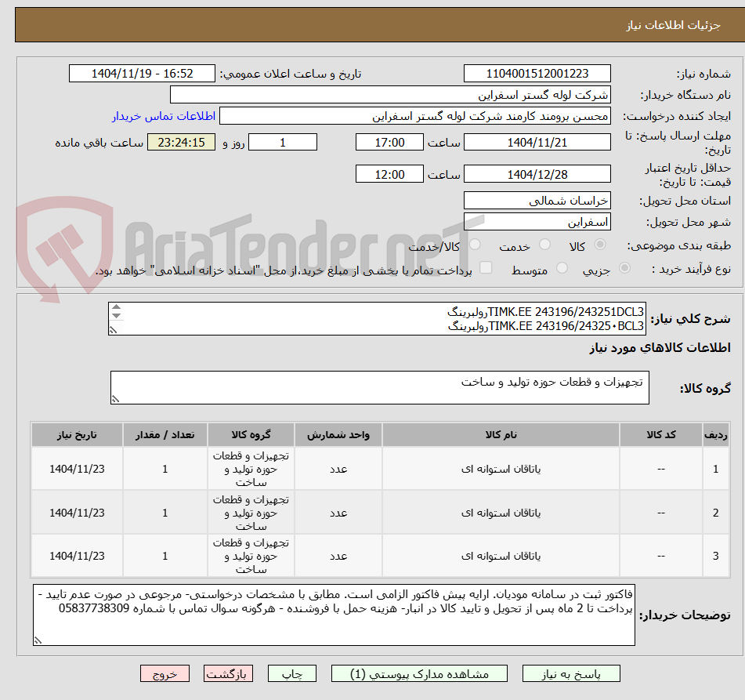Click resize handle of توضیحات خریدار textarea
Image resolution: width=745 pixels, height=700 pixels.
[38, 640]
